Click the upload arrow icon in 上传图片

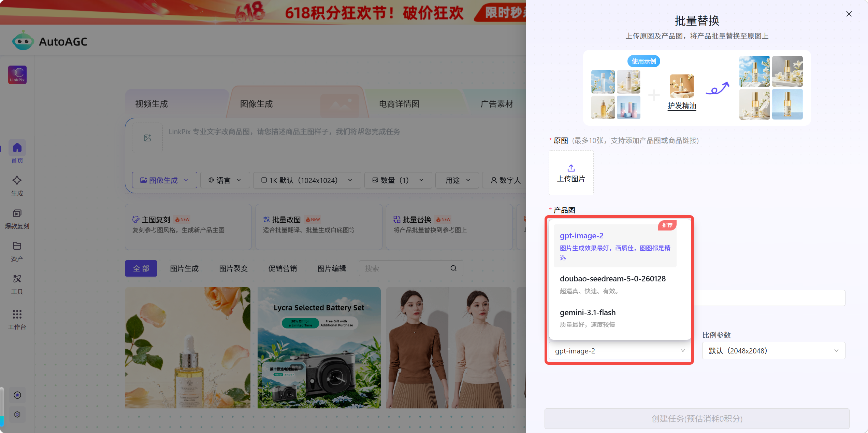tap(571, 168)
